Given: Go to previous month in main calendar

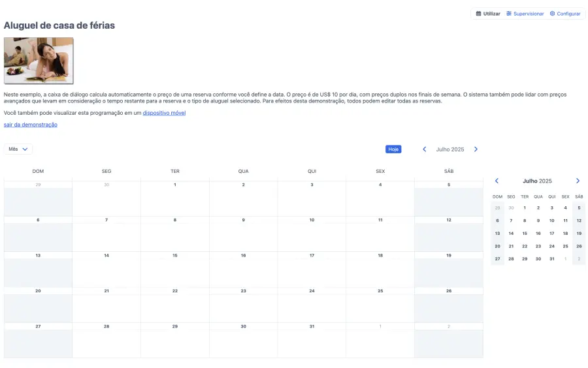Looking at the screenshot, I should coord(425,149).
